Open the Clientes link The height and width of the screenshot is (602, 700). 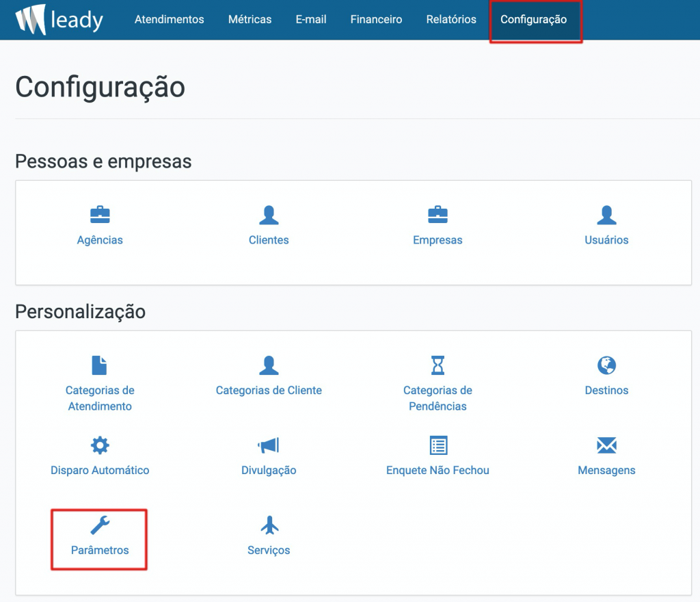coord(269,240)
